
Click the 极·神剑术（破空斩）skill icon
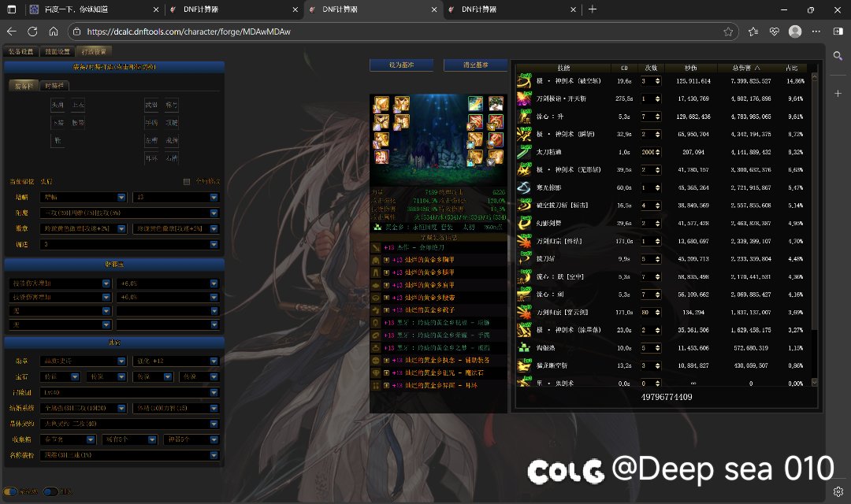pos(524,81)
